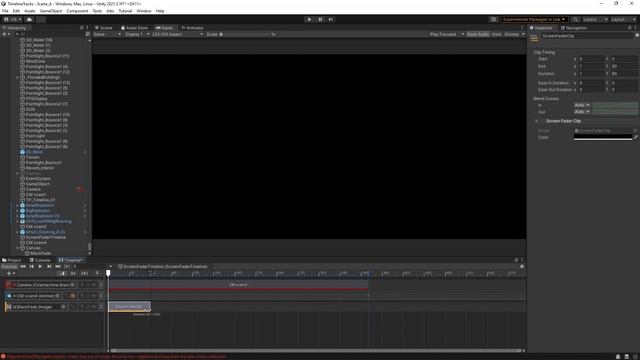The image size is (640, 360).
Task: Select BlackFade under Canvas in the Hierarchy
Action: (40, 253)
